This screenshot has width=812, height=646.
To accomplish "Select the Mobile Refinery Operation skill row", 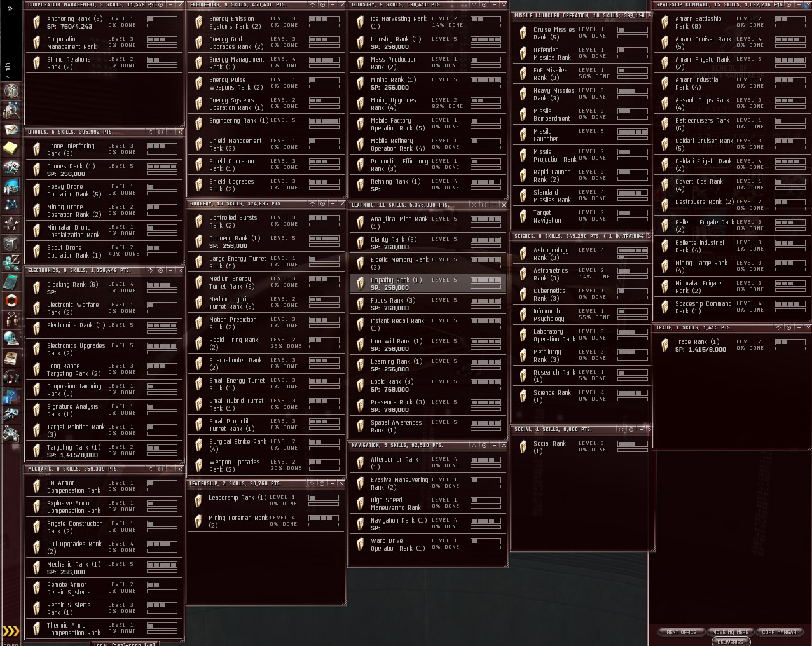I will click(427, 144).
